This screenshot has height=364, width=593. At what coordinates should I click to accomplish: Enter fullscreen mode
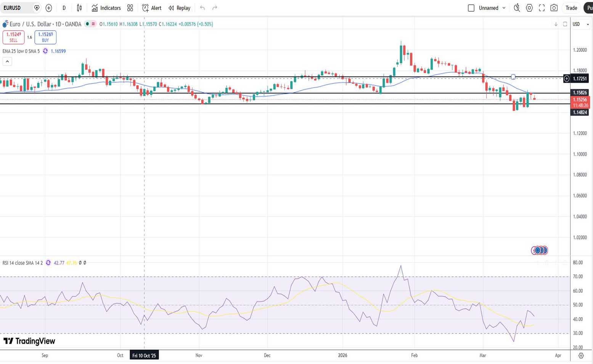tap(542, 8)
